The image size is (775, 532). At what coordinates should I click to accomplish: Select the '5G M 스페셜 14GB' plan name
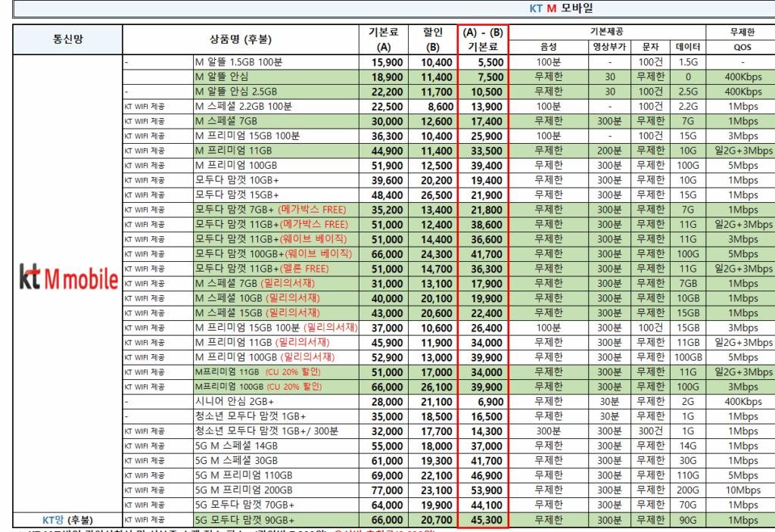pos(236,446)
